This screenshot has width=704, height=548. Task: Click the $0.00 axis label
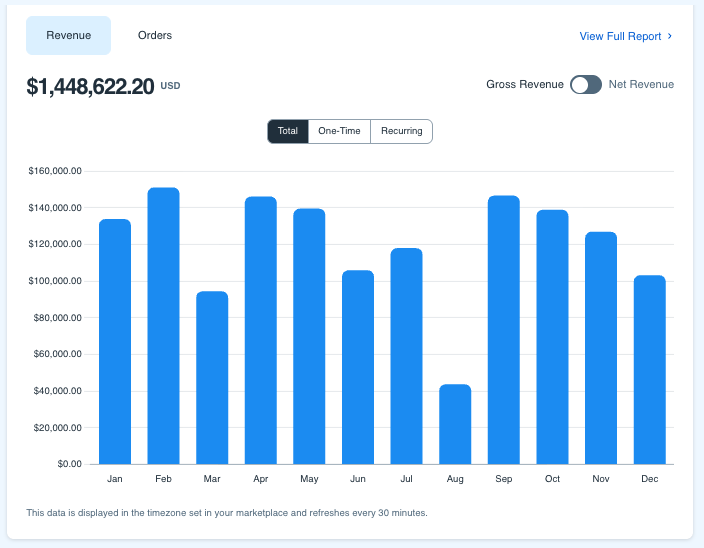point(70,464)
